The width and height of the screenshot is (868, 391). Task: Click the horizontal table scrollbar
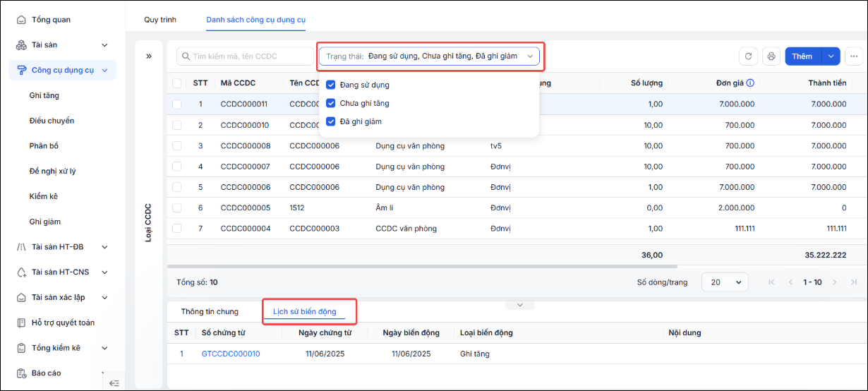tap(422, 266)
